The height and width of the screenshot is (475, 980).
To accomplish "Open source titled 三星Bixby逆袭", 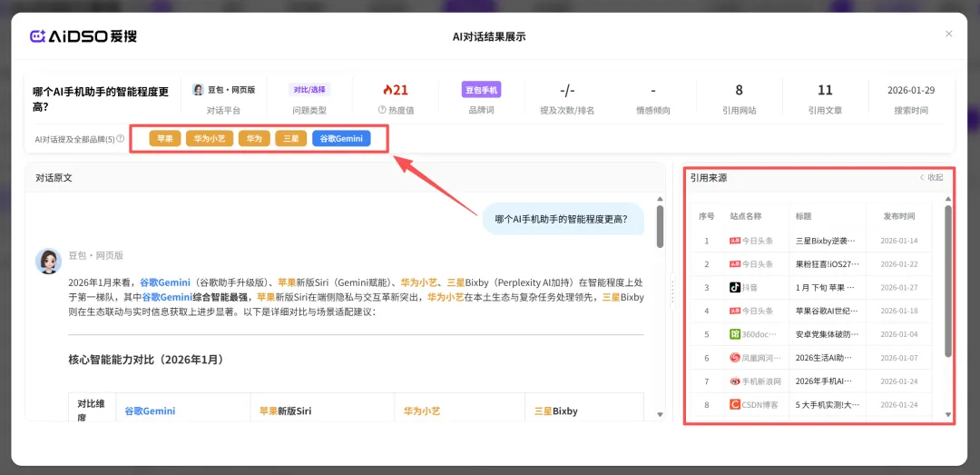I will tap(825, 241).
